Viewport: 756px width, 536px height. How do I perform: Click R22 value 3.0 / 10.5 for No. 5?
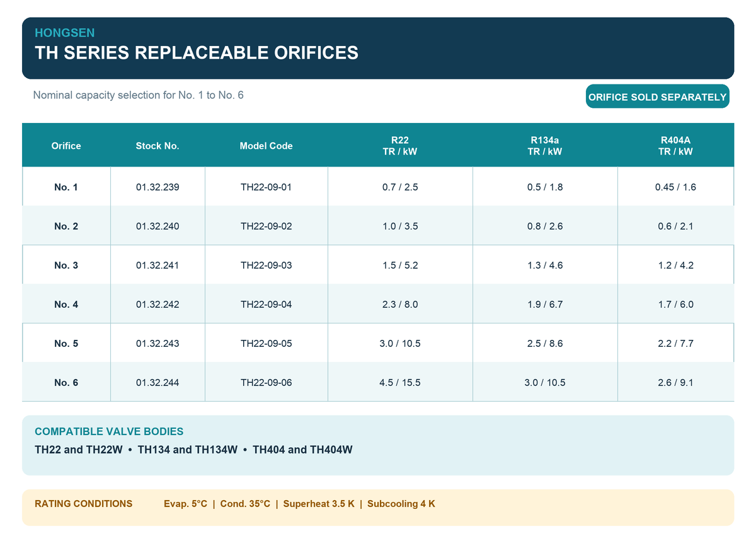coord(400,344)
